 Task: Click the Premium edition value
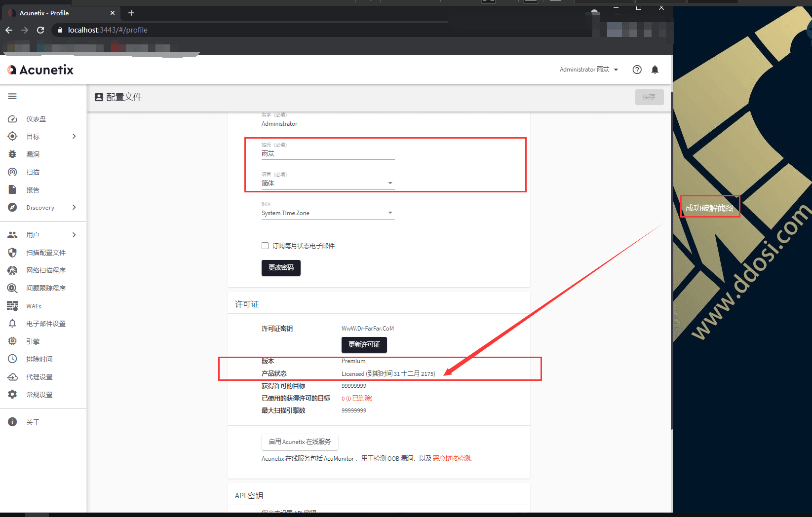coord(353,361)
